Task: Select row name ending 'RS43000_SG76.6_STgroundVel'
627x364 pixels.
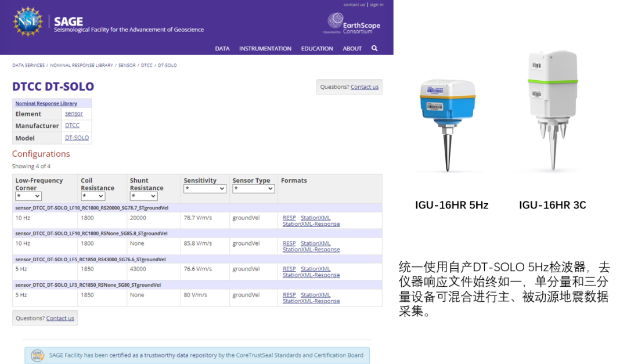Action: coord(91,259)
